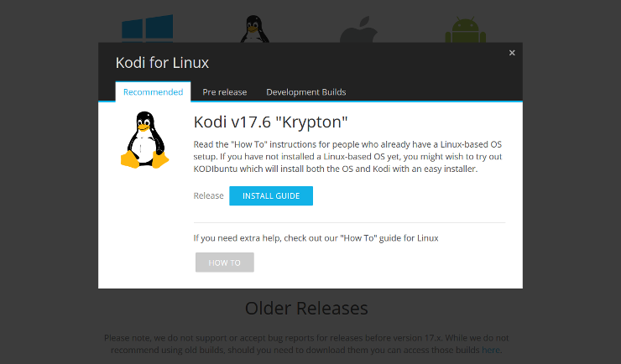Open the Development Builds tab
Image resolution: width=621 pixels, height=364 pixels.
click(x=305, y=91)
